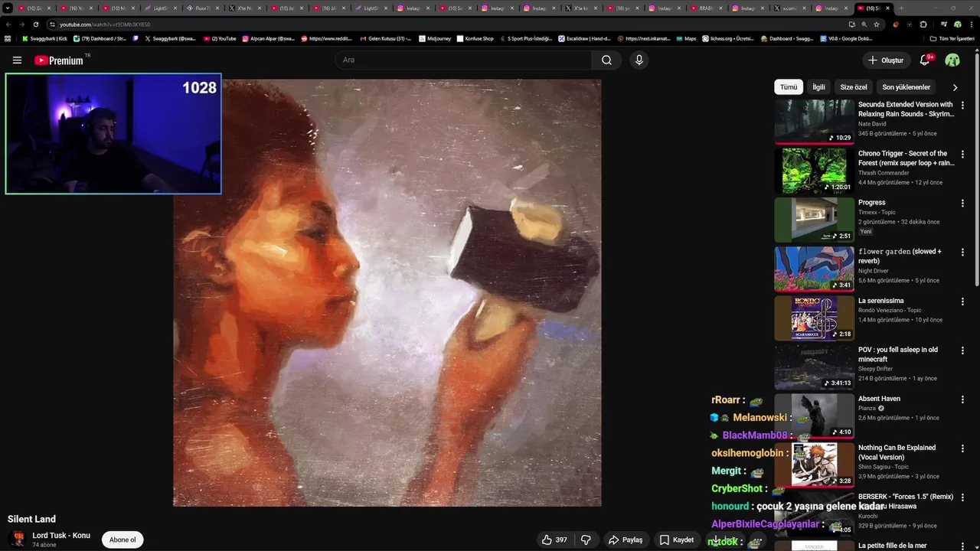Open options for Secunda Extended Version video

click(x=962, y=105)
